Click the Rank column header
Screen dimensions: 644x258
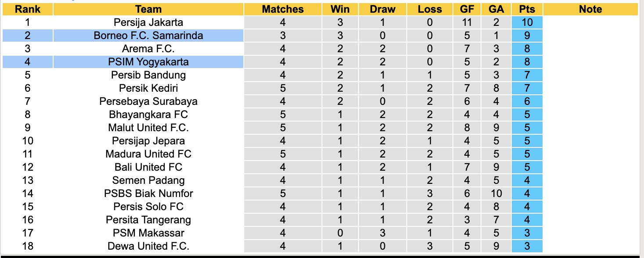click(x=27, y=9)
